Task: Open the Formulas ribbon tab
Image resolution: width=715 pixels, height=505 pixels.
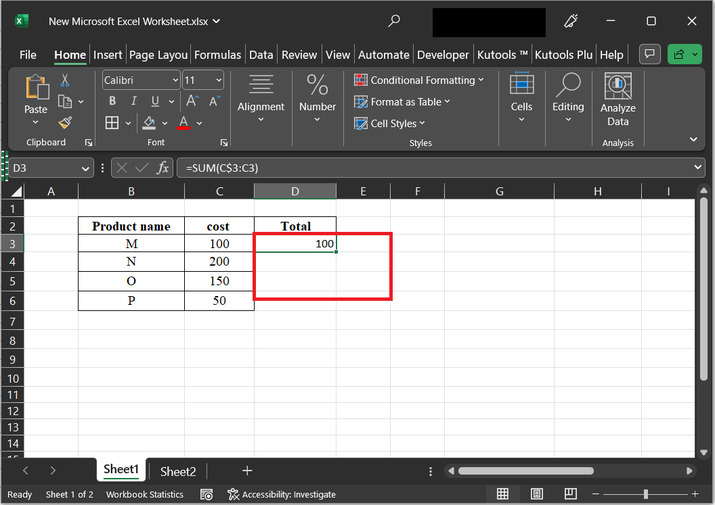Action: 217,55
